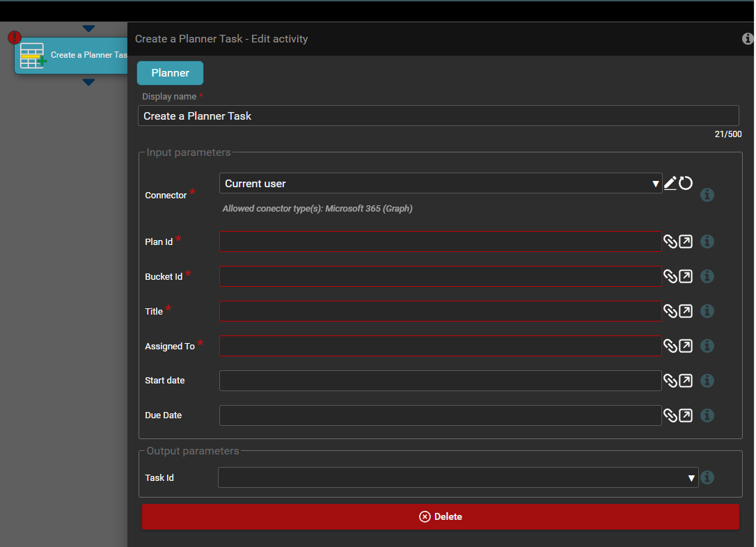Open expression editor for Assigned To field
Viewport: 756px width, 547px height.
(x=686, y=346)
